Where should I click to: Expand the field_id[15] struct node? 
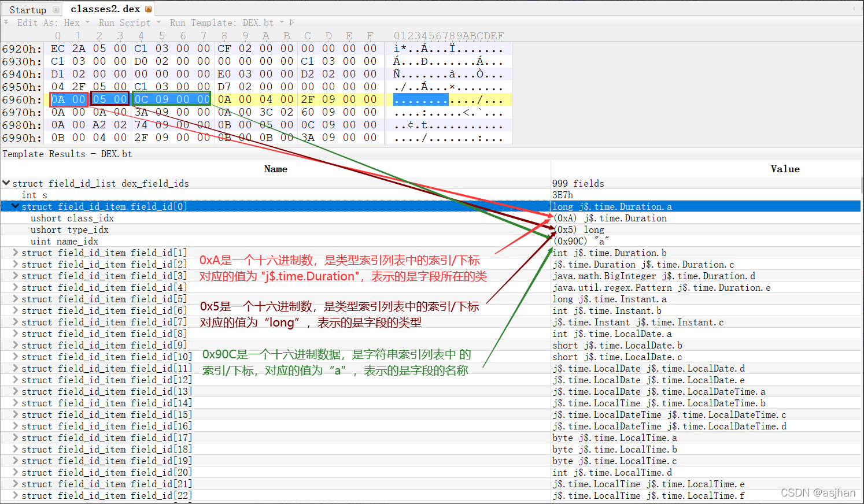(x=16, y=414)
